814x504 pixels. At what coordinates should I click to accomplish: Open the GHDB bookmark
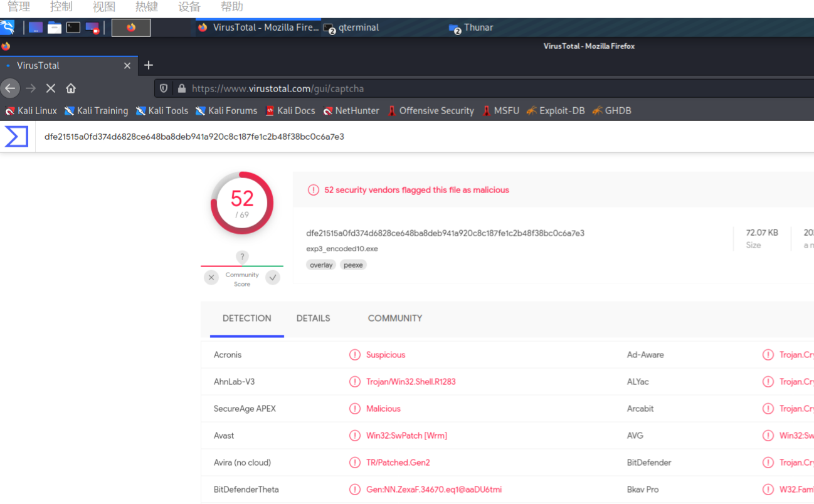pos(611,111)
